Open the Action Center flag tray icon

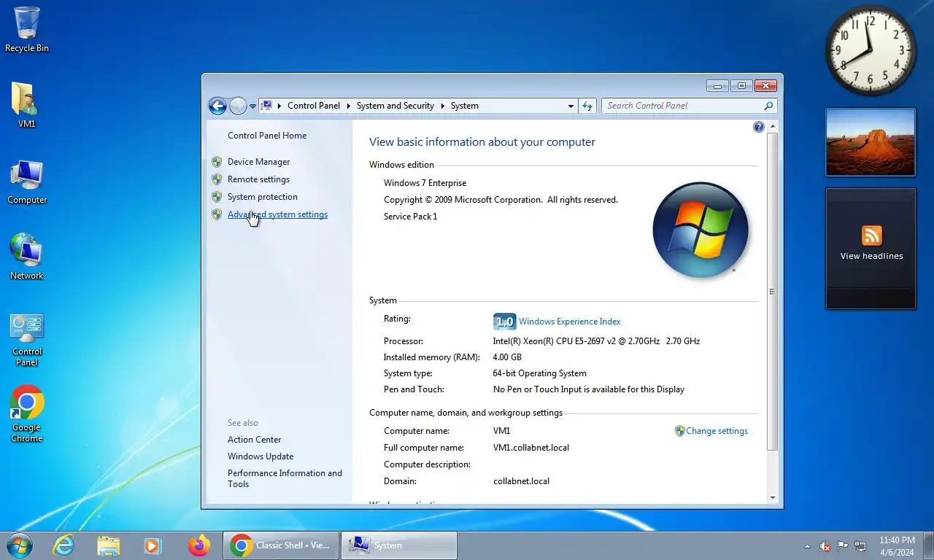(843, 546)
